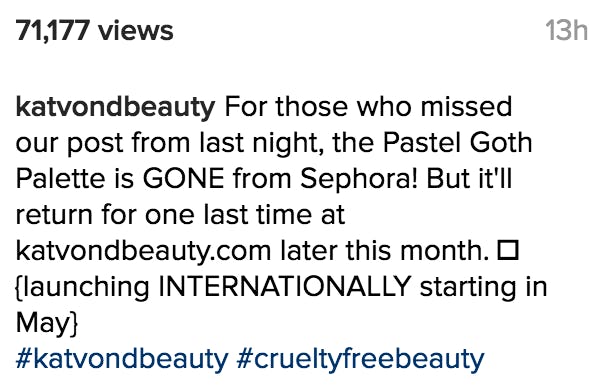Click the words starting in

click(483, 287)
